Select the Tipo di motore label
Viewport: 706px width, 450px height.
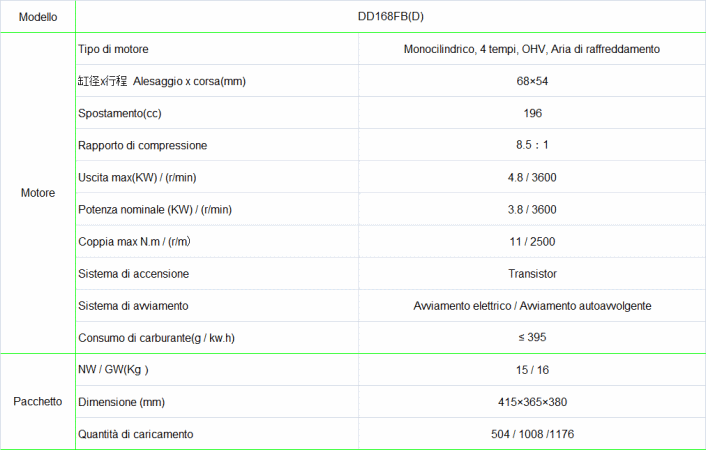coord(114,49)
